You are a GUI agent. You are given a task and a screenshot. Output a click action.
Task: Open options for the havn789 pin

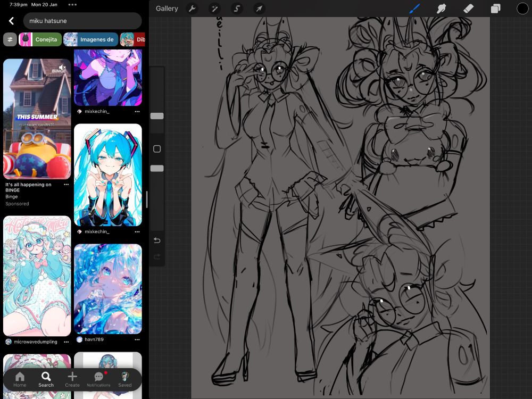point(137,339)
